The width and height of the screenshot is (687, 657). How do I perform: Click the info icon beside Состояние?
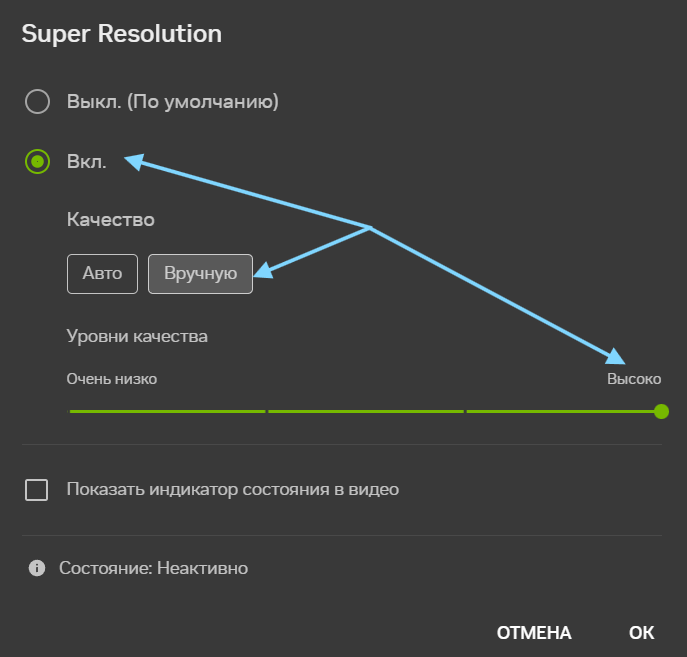tap(37, 569)
